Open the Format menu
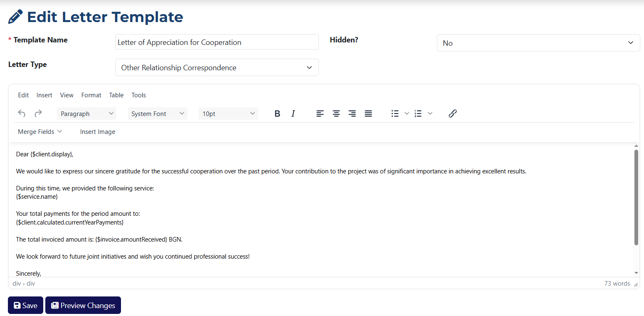The width and height of the screenshot is (644, 316). tap(91, 95)
